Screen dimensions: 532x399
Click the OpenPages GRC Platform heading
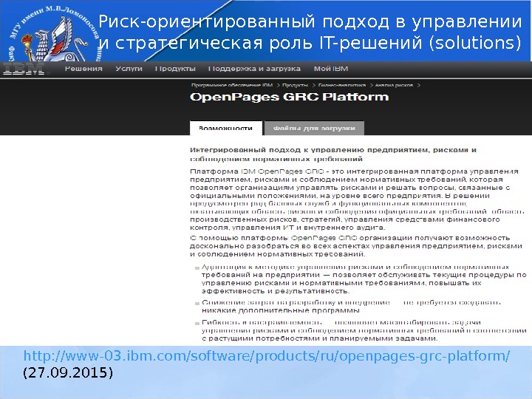[289, 97]
